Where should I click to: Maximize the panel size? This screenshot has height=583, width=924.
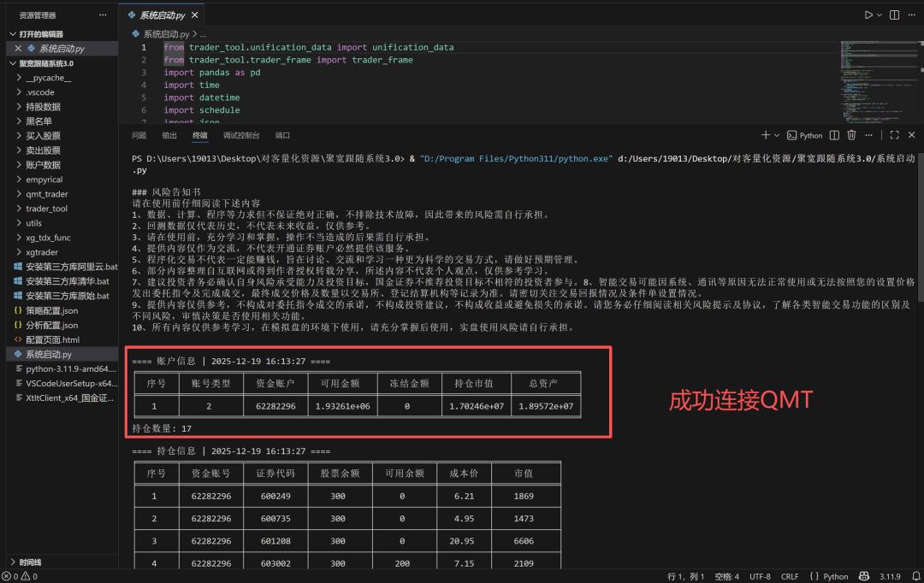[895, 135]
